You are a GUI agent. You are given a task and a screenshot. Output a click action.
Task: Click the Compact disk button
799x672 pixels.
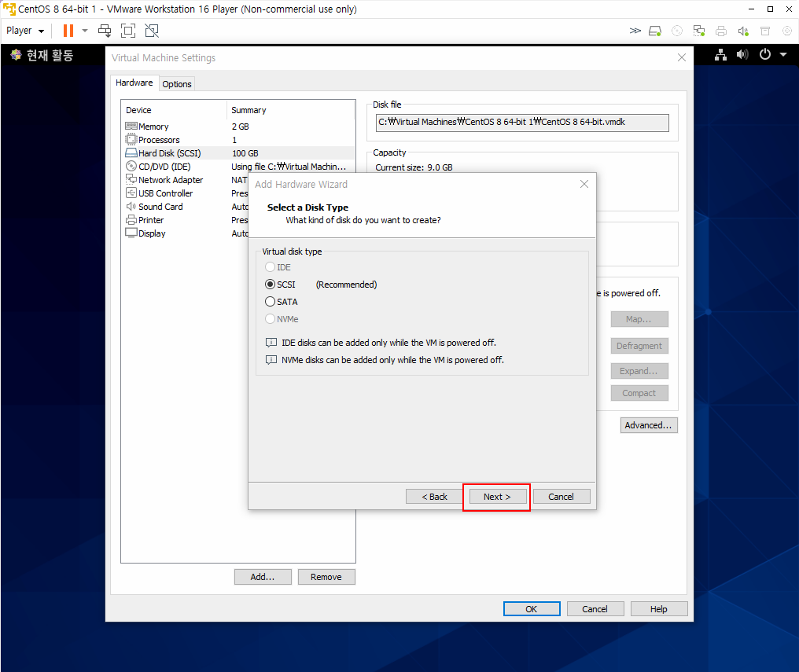(x=639, y=393)
